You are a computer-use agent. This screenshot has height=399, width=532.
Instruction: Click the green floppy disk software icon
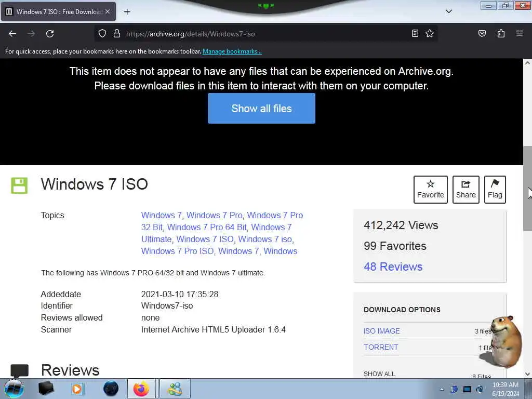19,185
